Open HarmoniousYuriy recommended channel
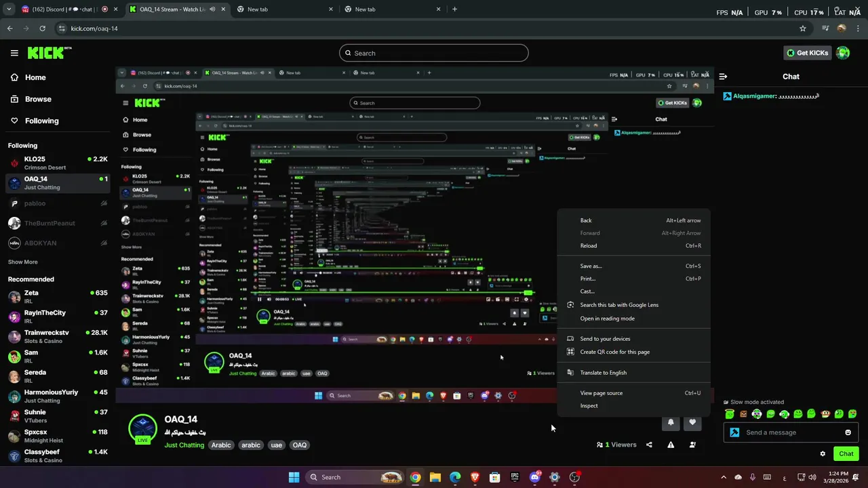Image resolution: width=868 pixels, height=488 pixels. pos(57,396)
